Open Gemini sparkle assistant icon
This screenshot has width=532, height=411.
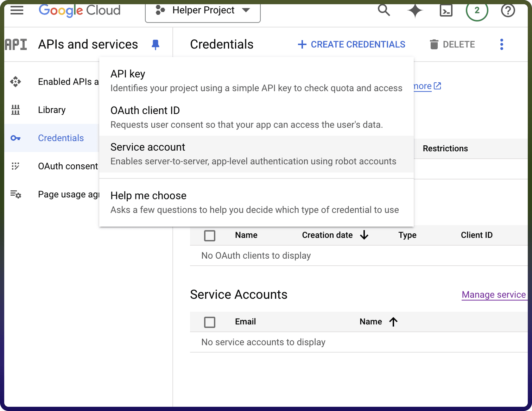point(415,11)
